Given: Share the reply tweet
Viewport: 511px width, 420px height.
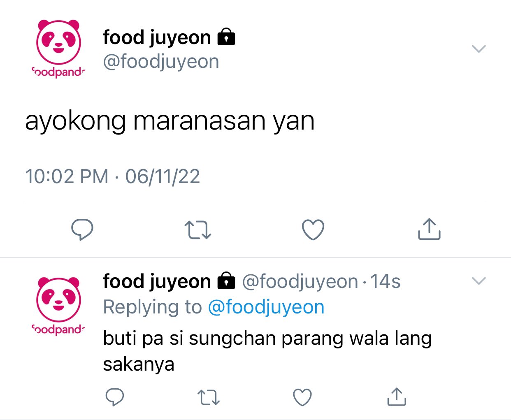Looking at the screenshot, I should pyautogui.click(x=397, y=397).
